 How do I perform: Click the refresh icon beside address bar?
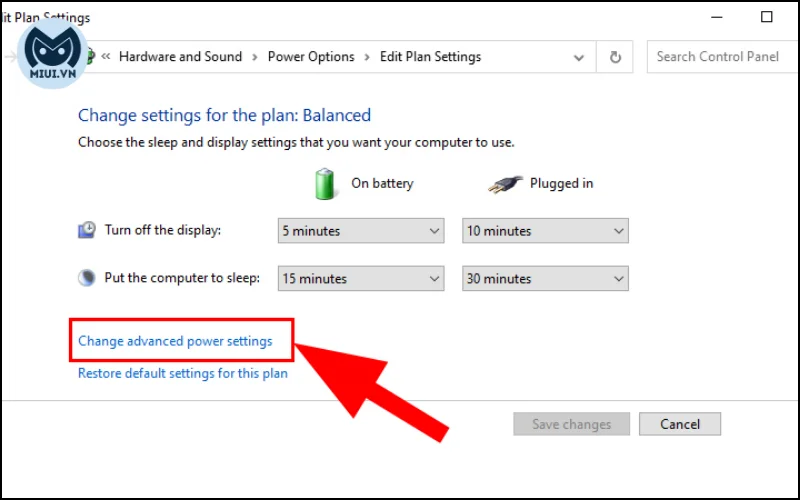[615, 57]
